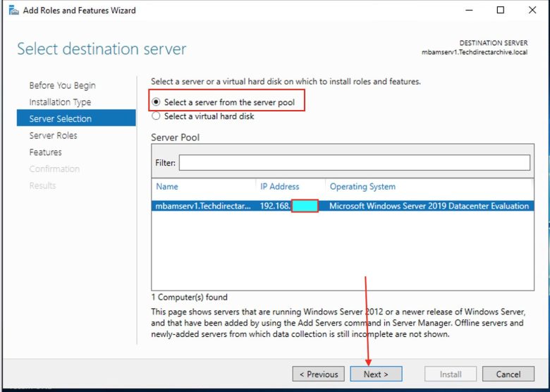Viewport: 550px width, 392px height.
Task: Maximize the Add Roles and Features Wizard
Action: (x=501, y=10)
